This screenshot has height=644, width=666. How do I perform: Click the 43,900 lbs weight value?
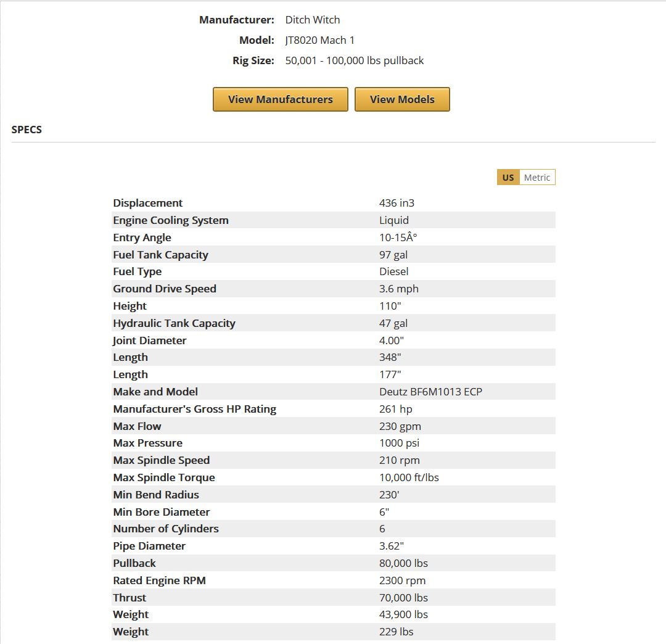[403, 614]
